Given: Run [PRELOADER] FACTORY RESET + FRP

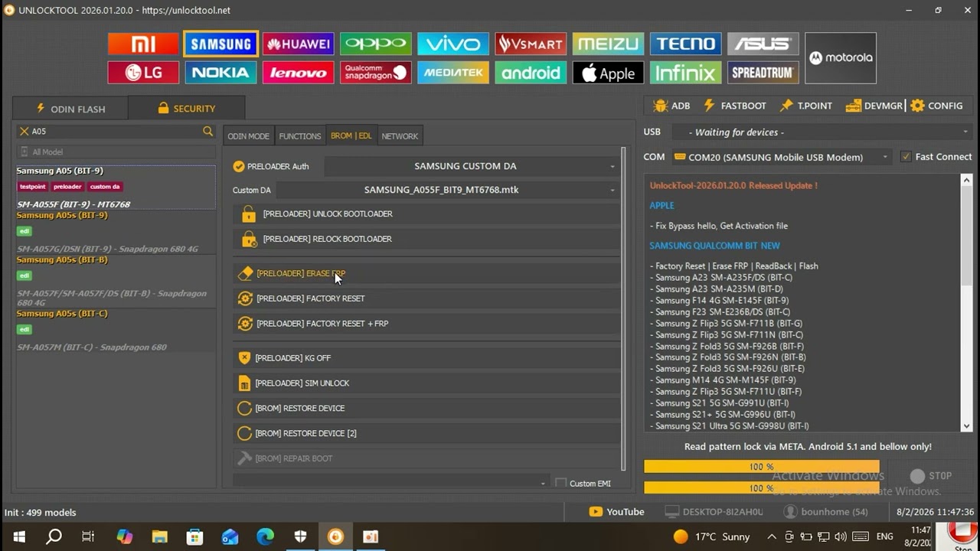Looking at the screenshot, I should pos(426,324).
